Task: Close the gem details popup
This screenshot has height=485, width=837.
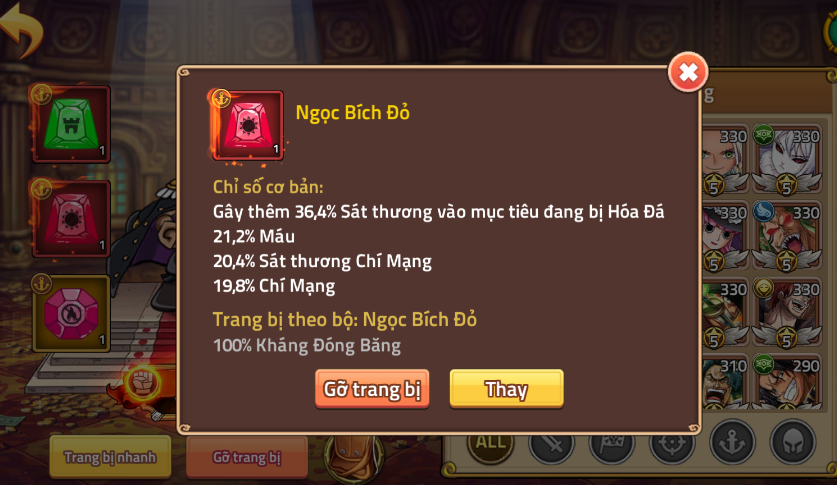Action: [x=688, y=72]
